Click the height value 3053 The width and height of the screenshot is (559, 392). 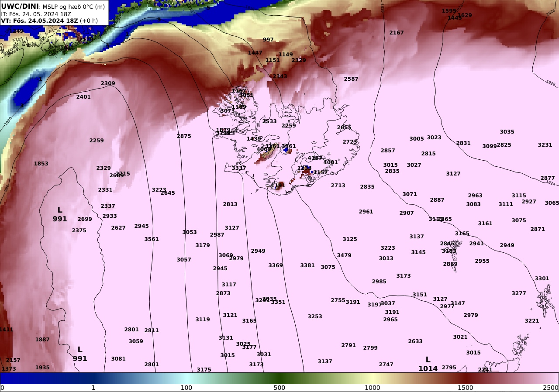click(190, 232)
